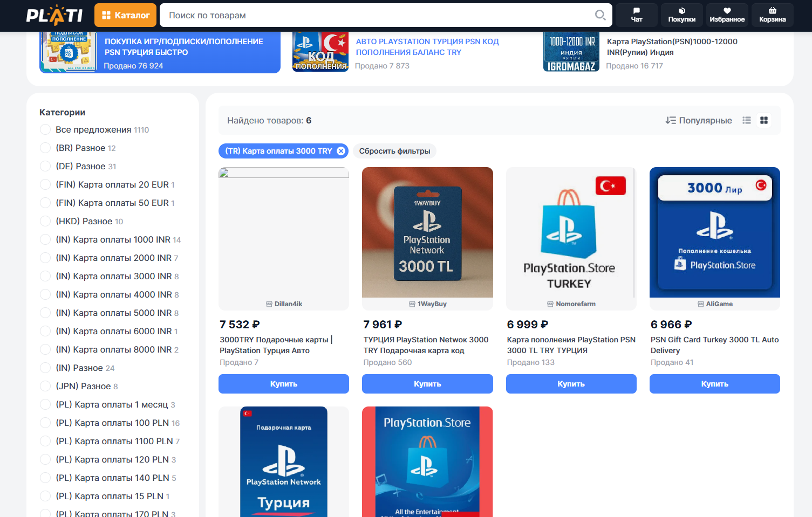Open the Корзина cart
Screen dimensions: 812x517
(773, 15)
